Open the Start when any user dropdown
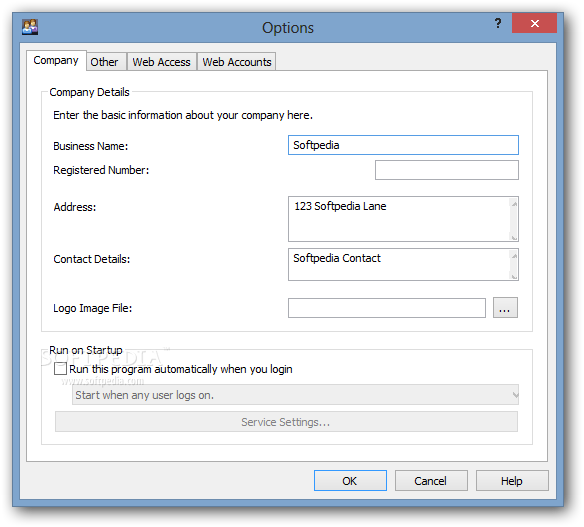This screenshot has height=527, width=584. pyautogui.click(x=295, y=395)
